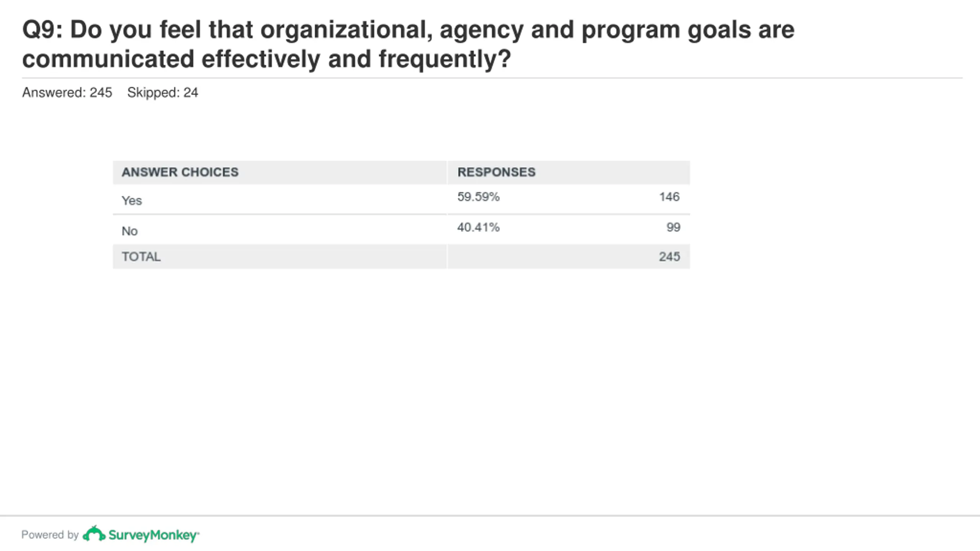980x551 pixels.
Task: Click the 146 response count
Action: tap(670, 197)
